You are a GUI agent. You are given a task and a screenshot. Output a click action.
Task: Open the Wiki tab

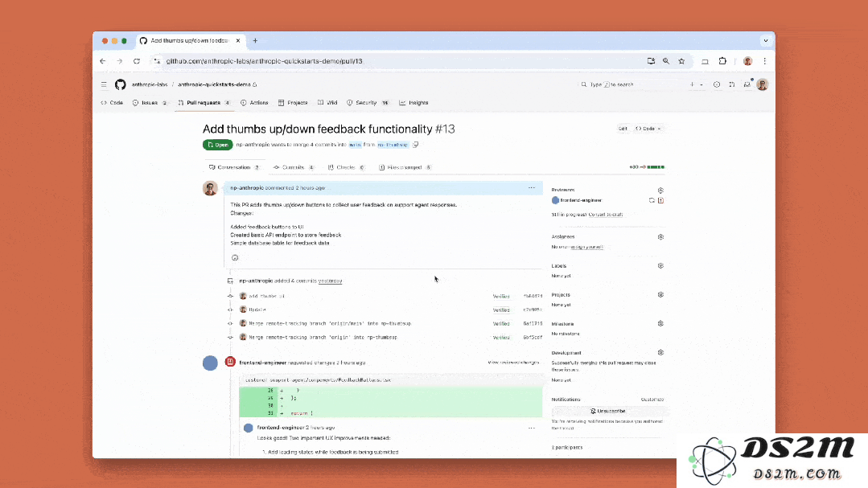pyautogui.click(x=327, y=103)
